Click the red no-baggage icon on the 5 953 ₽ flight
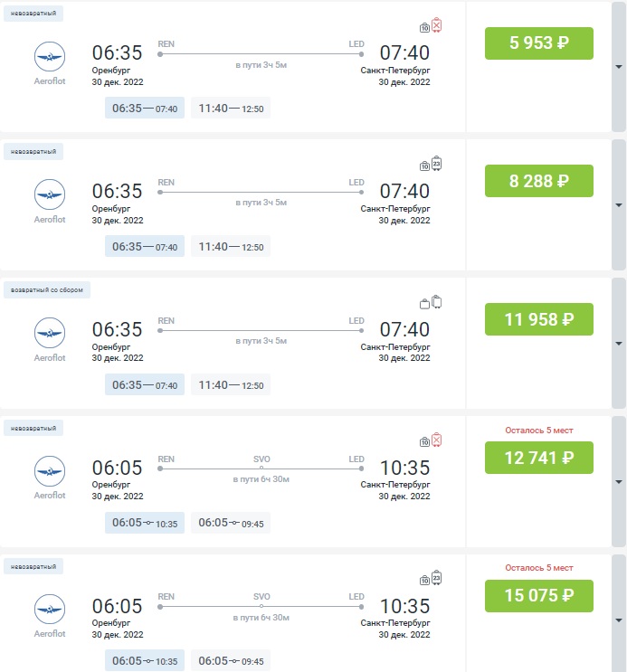The width and height of the screenshot is (627, 672). 437,25
